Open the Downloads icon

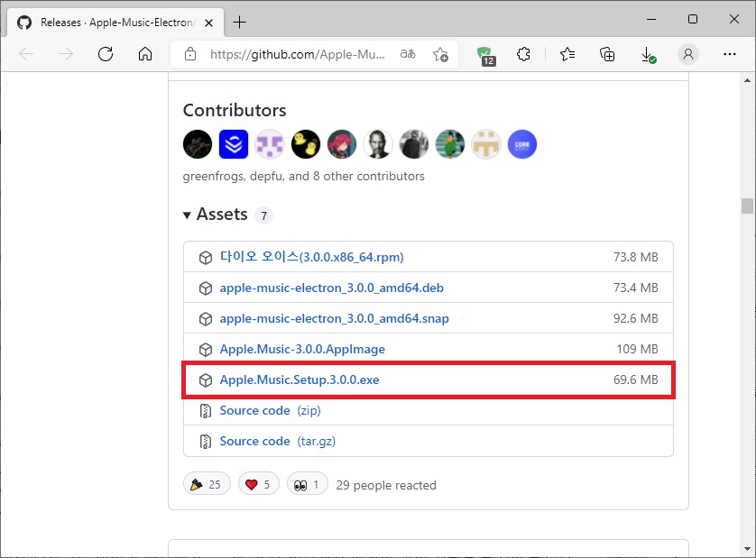tap(648, 55)
